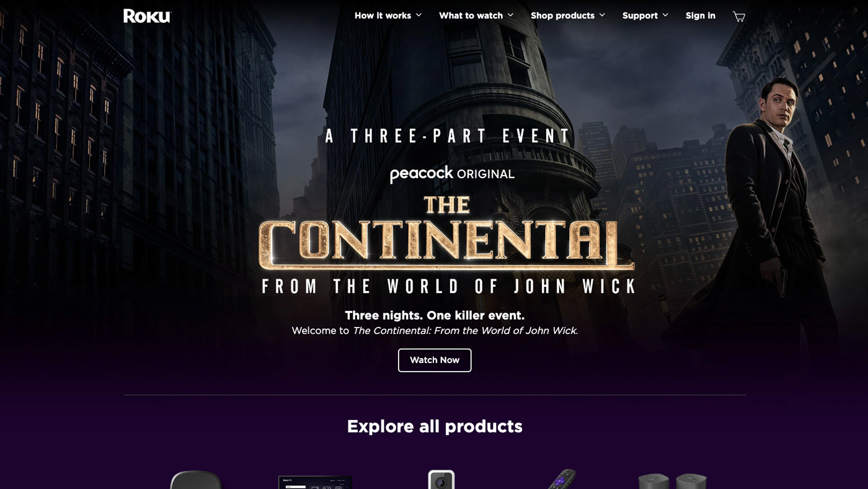
Task: Select the Roku smart home camera image
Action: (441, 479)
